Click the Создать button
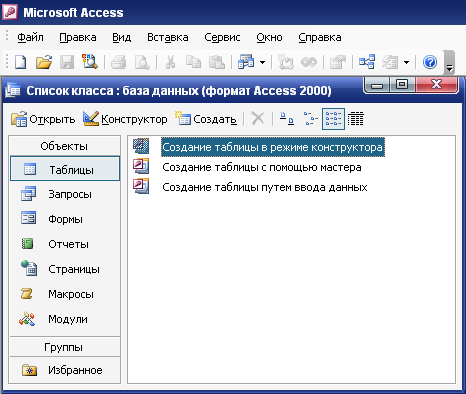Viewport: 466px width, 394px height. [206, 119]
